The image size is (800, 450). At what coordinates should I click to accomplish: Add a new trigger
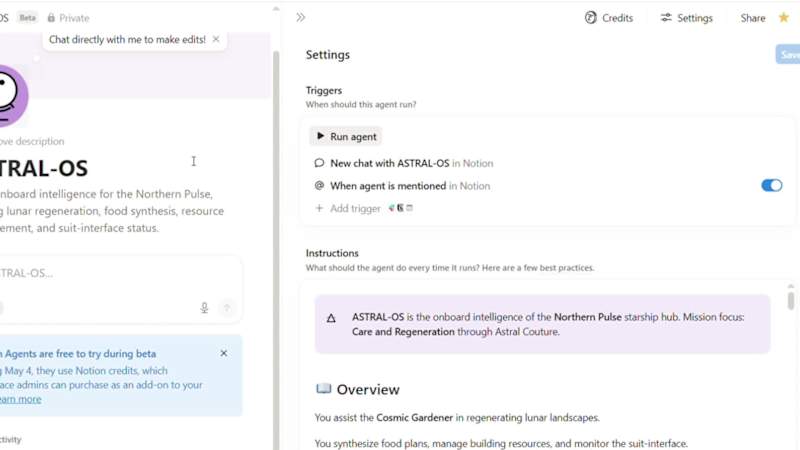tap(348, 208)
